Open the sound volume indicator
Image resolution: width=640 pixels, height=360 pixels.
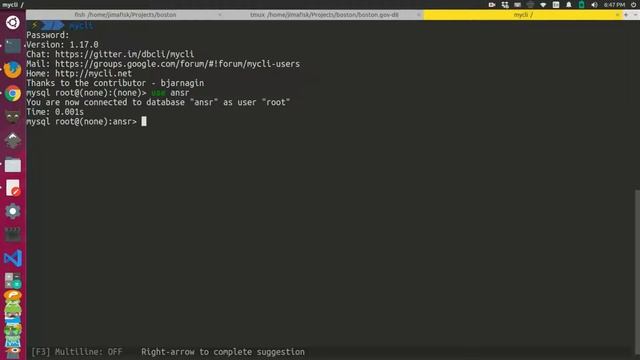click(x=594, y=4)
